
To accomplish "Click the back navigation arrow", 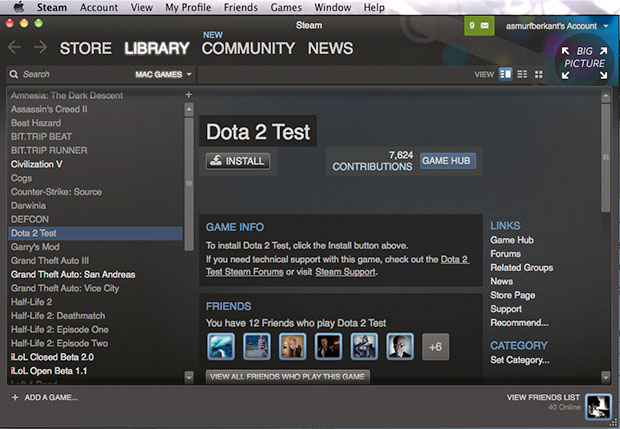I will pos(14,47).
